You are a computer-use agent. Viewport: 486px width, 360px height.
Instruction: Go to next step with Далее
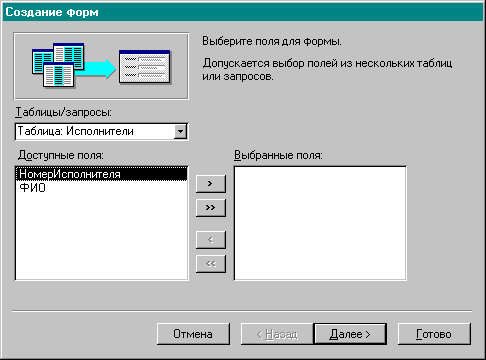point(350,334)
